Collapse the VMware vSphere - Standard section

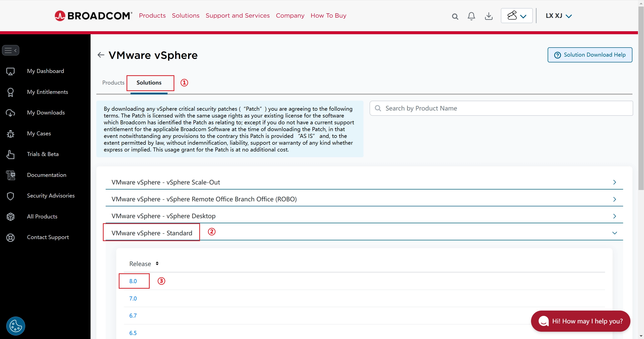click(x=614, y=233)
